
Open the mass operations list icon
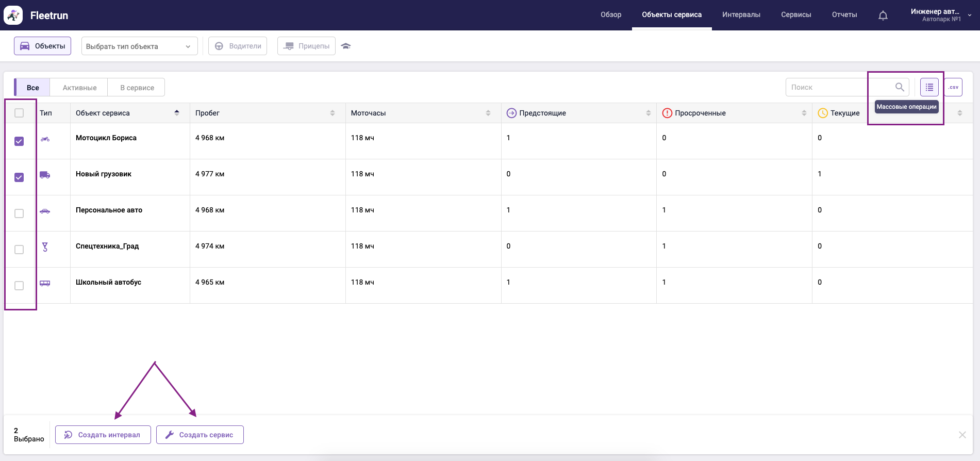click(x=929, y=87)
